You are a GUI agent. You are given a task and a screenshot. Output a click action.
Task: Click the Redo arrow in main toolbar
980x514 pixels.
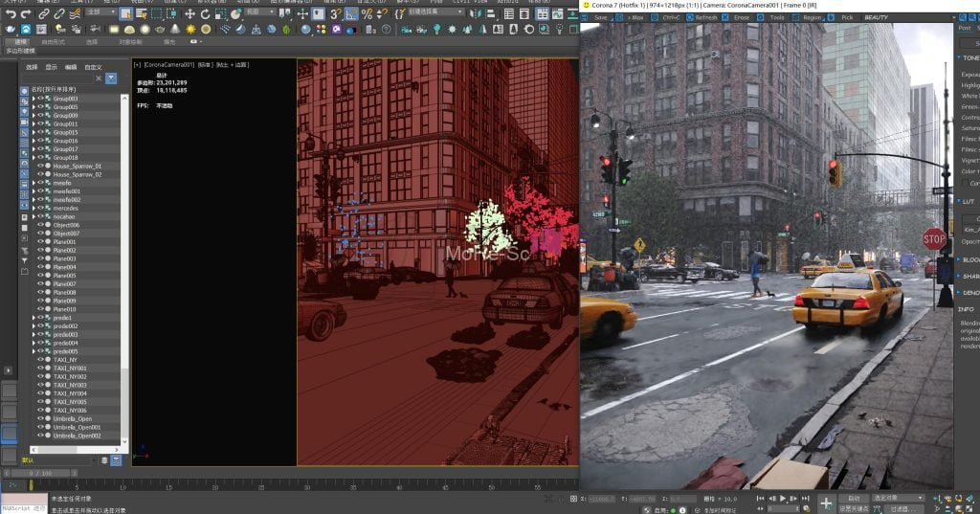coord(27,14)
